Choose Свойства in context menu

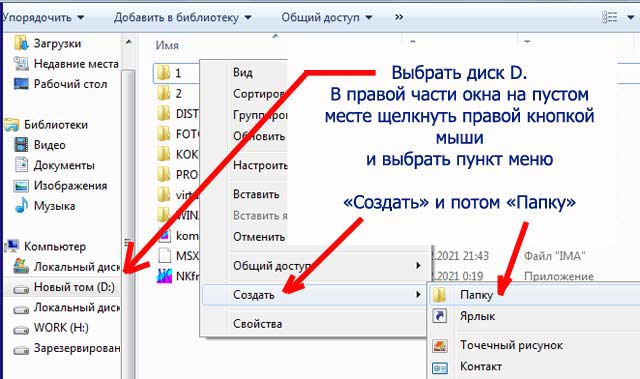click(258, 324)
